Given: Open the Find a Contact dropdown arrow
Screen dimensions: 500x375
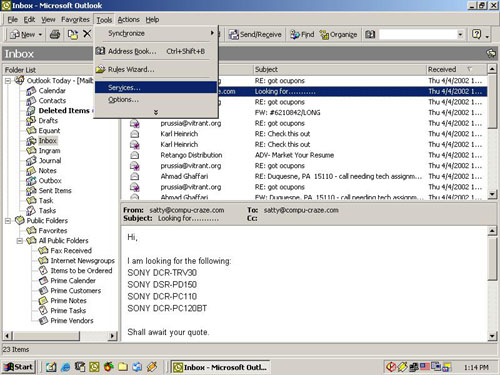Looking at the screenshot, I should tap(460, 34).
